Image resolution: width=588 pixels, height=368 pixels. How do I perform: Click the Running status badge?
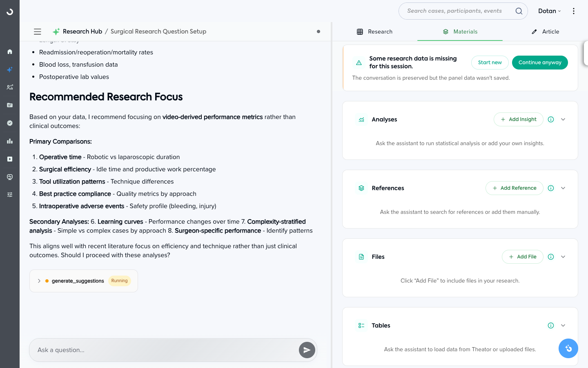tap(119, 281)
